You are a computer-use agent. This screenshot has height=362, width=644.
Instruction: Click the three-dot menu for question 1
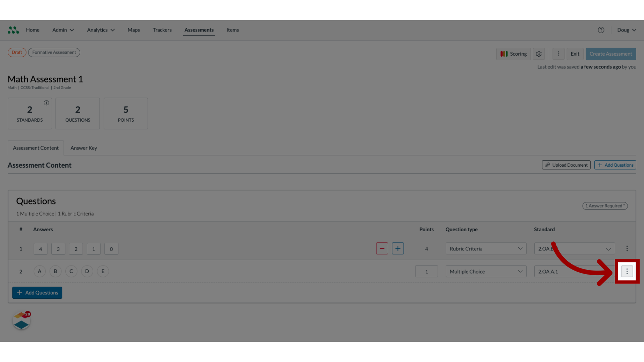627,248
